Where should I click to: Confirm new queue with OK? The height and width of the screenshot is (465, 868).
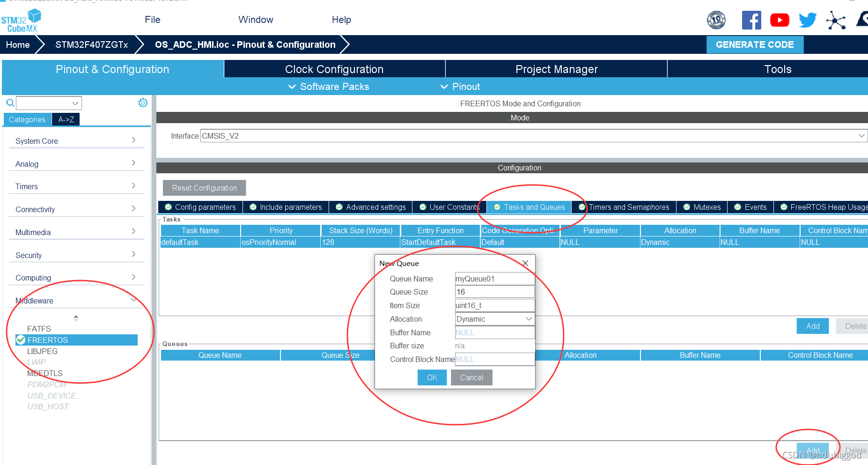432,377
